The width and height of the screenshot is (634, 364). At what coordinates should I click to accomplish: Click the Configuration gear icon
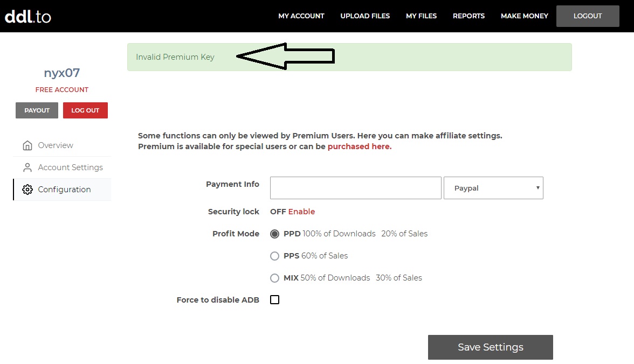pyautogui.click(x=27, y=190)
